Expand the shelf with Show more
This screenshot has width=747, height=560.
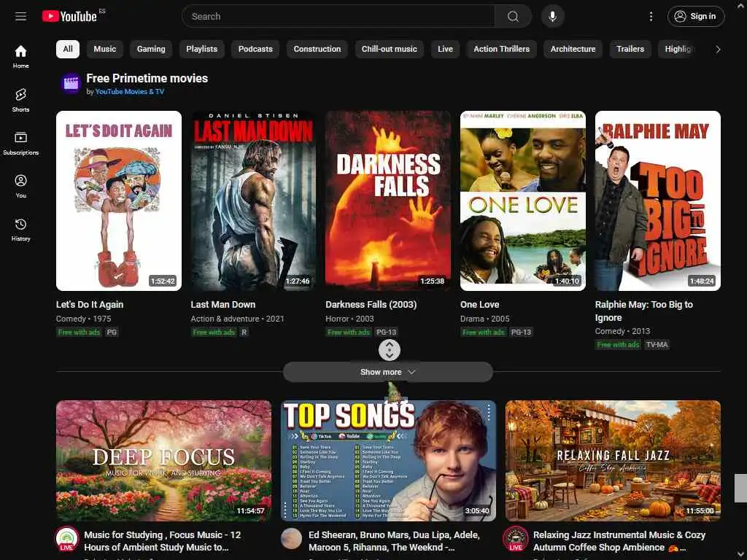[x=388, y=372]
